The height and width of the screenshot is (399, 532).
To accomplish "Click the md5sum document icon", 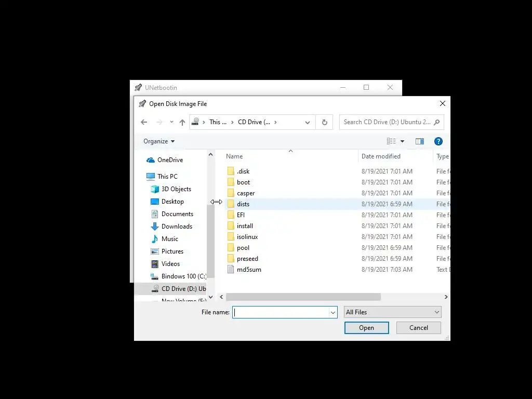I will [x=231, y=270].
